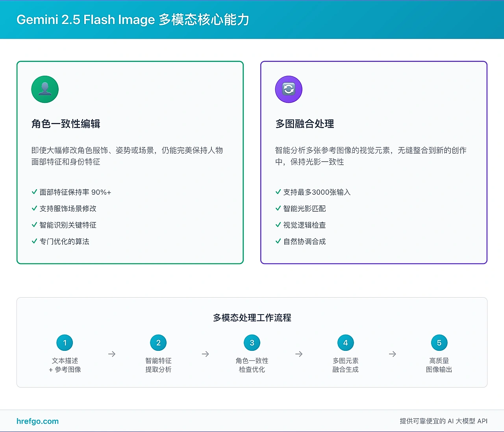Click the arrow between steps 4 and 5

click(392, 354)
